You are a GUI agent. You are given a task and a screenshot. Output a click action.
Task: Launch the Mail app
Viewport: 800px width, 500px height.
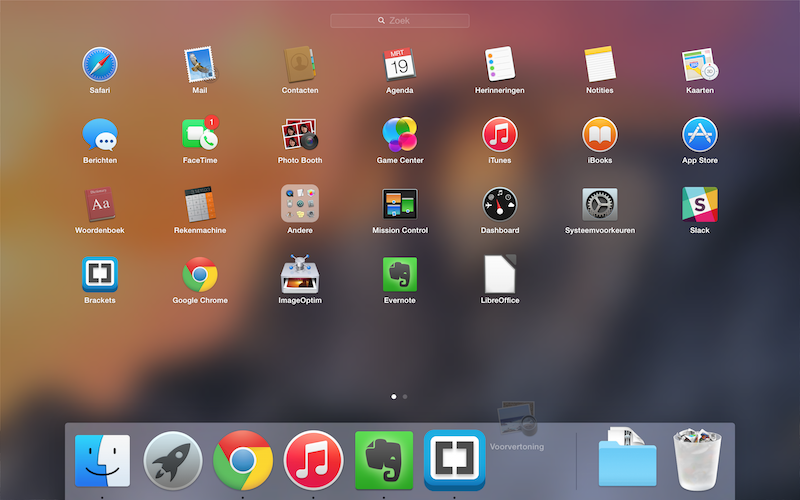click(x=200, y=65)
